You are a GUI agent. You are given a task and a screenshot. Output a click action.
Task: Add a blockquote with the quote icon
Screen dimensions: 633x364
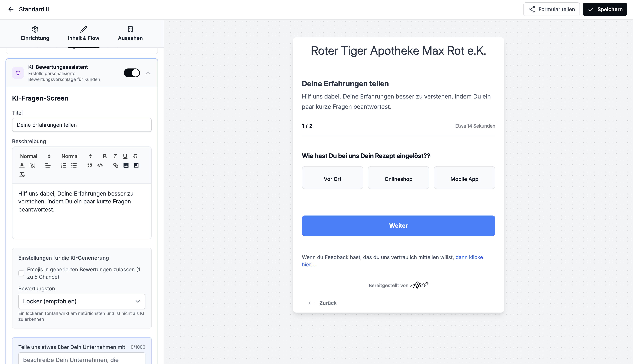[90, 165]
